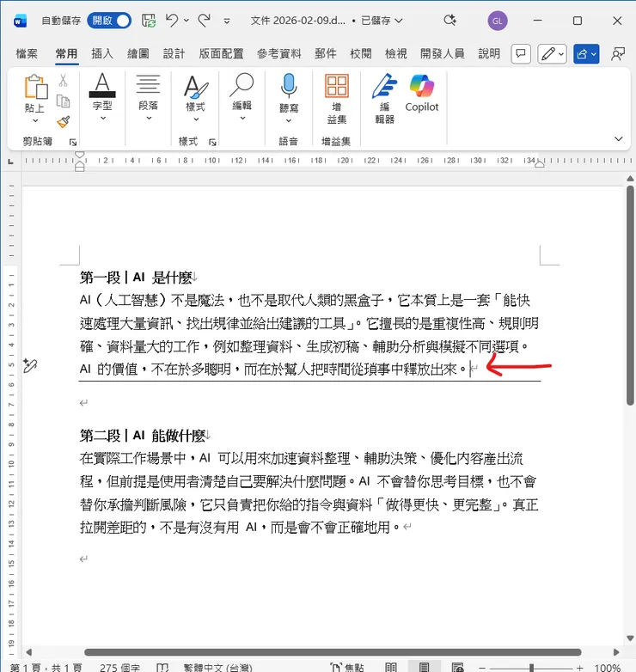This screenshot has width=636, height=672.
Task: Switch to Read Mode view
Action: pyautogui.click(x=390, y=668)
